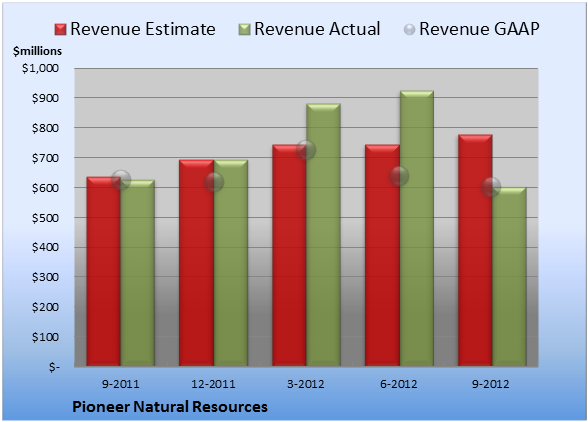Select the red estimate bar for 9-2011

pos(104,272)
